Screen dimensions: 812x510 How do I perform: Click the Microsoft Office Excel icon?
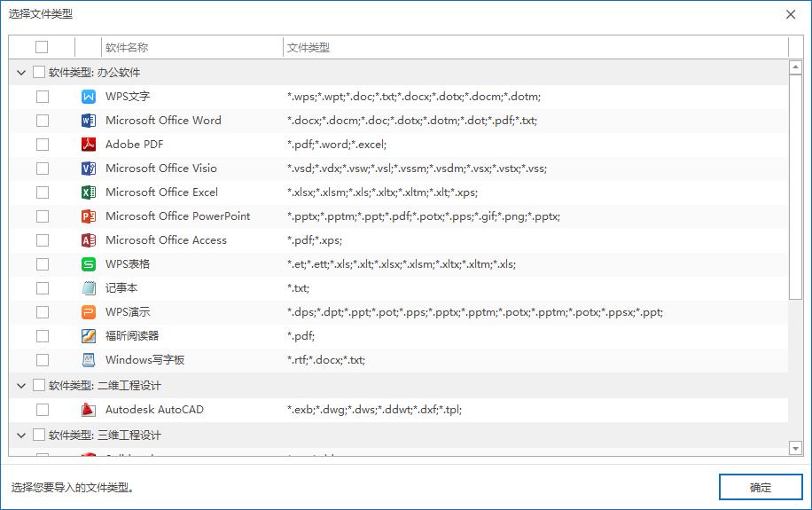(x=88, y=192)
